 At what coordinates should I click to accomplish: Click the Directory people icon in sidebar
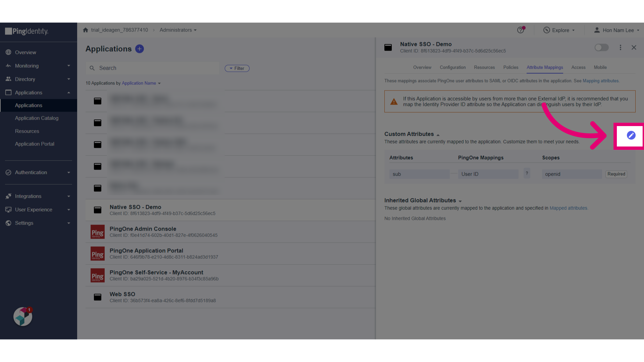tap(8, 79)
